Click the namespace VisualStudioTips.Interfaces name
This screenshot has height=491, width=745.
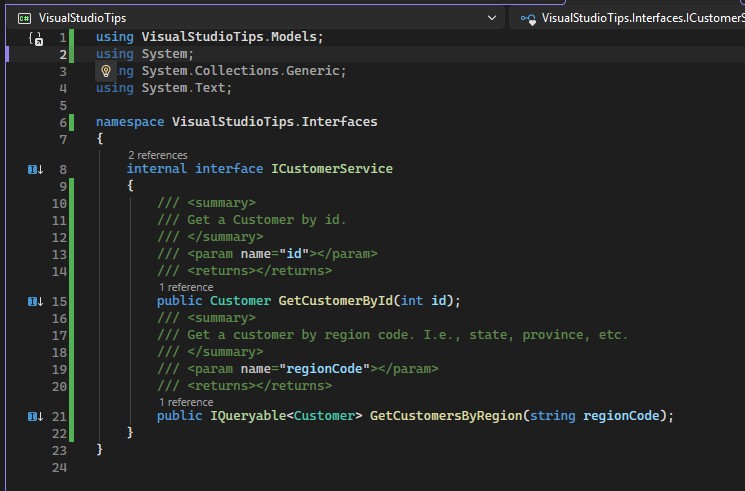[x=275, y=122]
